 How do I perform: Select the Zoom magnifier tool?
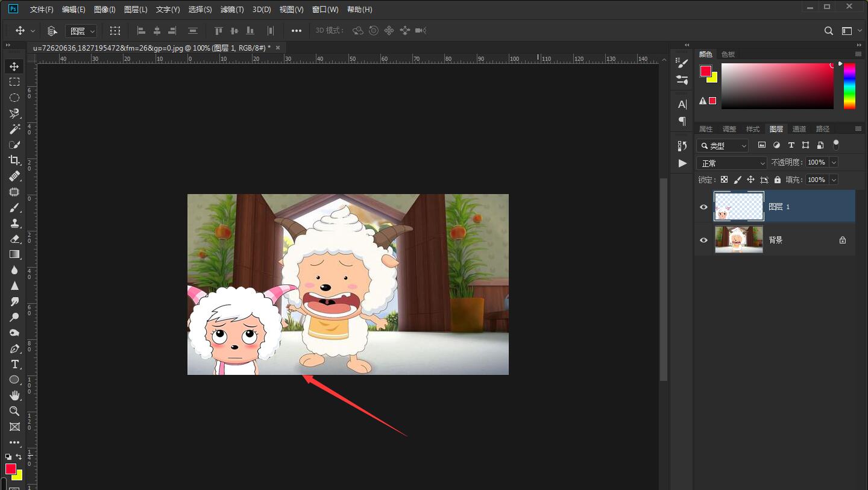pyautogui.click(x=14, y=411)
